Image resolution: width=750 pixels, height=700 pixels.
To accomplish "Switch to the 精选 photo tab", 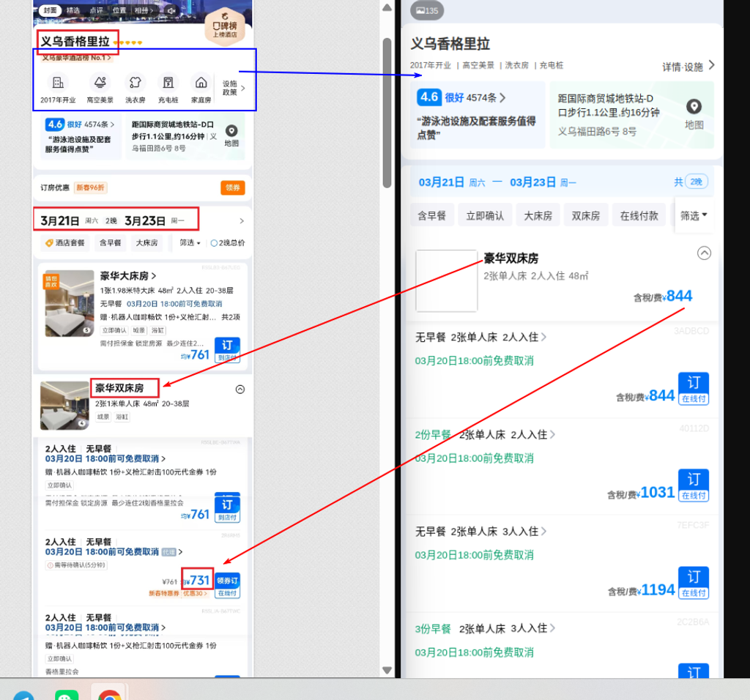I will [73, 10].
